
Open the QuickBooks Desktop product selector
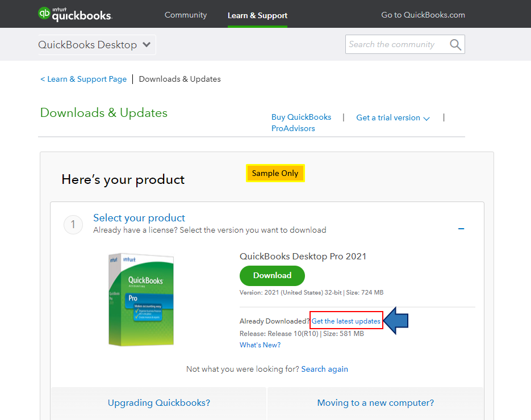tap(95, 44)
